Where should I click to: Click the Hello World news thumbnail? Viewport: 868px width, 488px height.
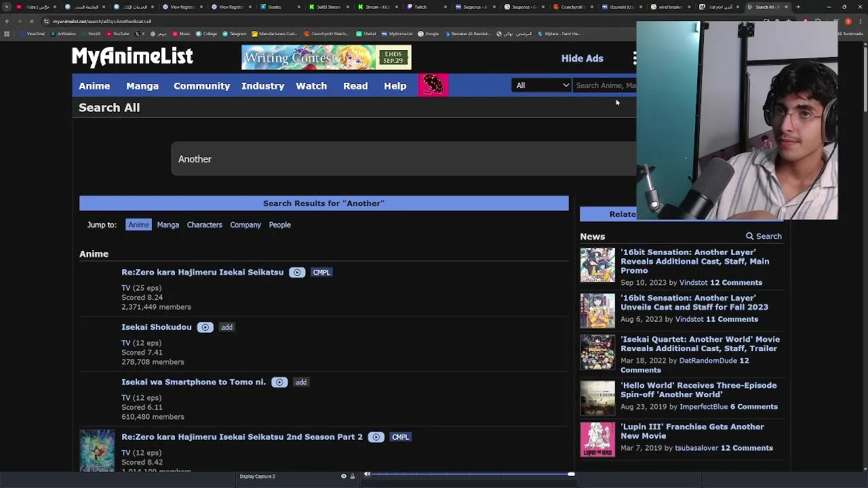click(x=597, y=398)
